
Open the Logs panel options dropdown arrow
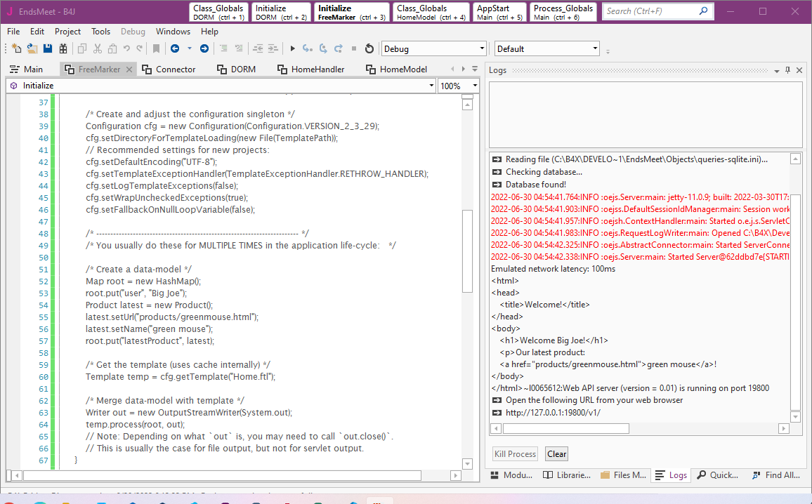776,70
